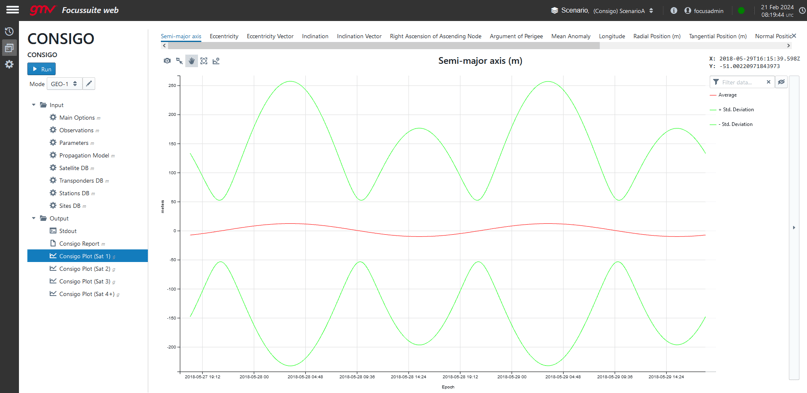Toggle + Std. Deviation legend entry

732,110
